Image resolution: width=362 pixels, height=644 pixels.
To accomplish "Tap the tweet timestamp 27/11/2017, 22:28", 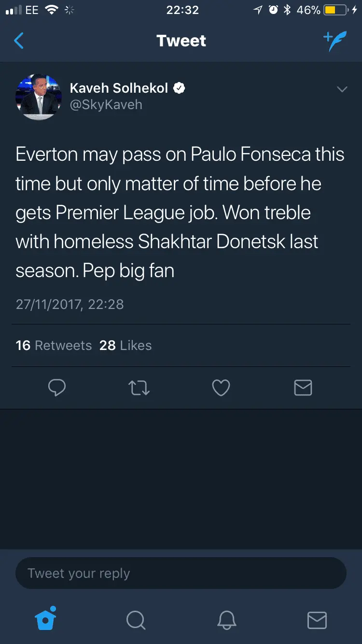I will click(x=70, y=304).
